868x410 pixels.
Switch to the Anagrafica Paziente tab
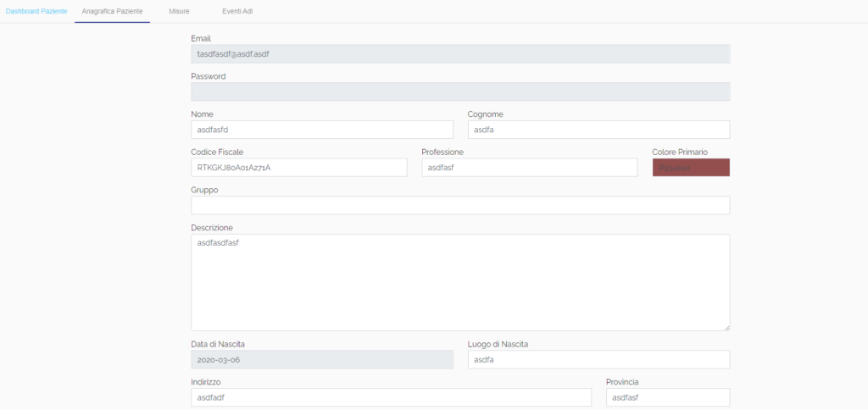pyautogui.click(x=112, y=12)
